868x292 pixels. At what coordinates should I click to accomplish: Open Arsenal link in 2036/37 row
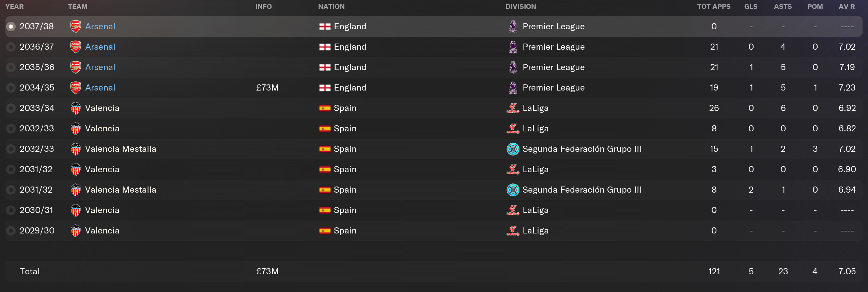(x=100, y=47)
